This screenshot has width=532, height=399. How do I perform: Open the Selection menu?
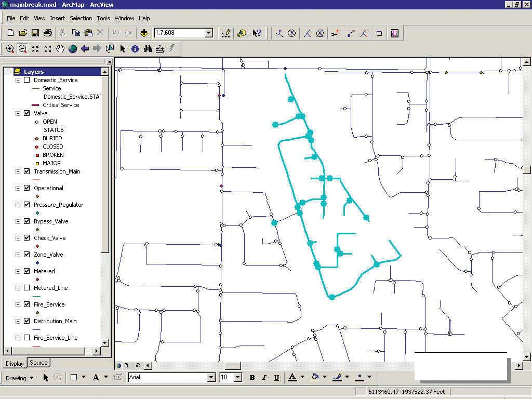click(81, 18)
